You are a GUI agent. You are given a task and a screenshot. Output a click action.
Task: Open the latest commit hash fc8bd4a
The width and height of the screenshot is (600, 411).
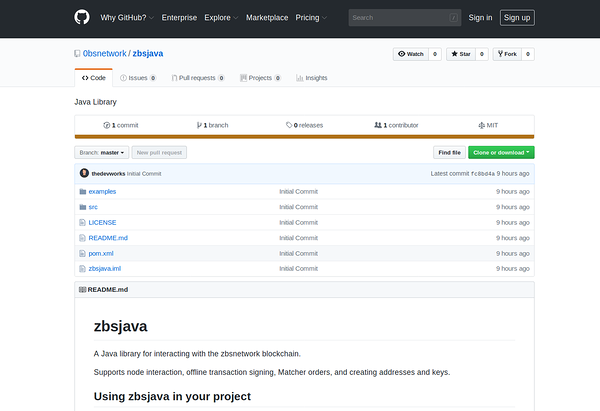[483, 174]
